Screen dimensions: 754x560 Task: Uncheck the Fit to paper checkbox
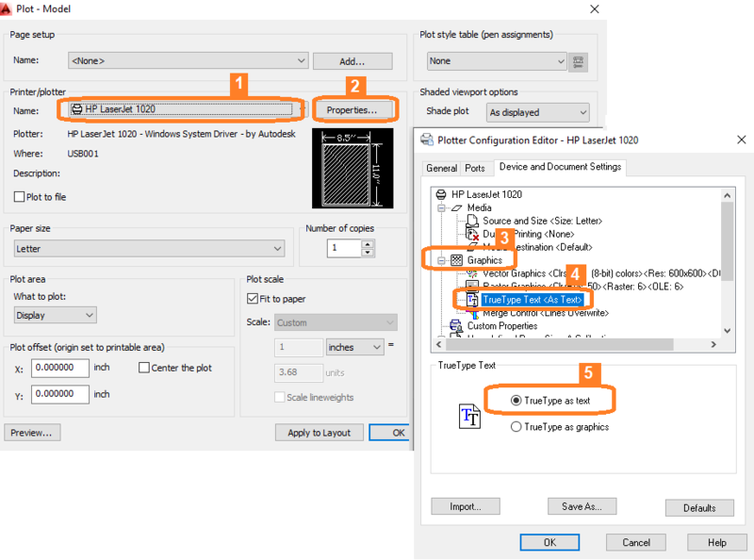(253, 299)
